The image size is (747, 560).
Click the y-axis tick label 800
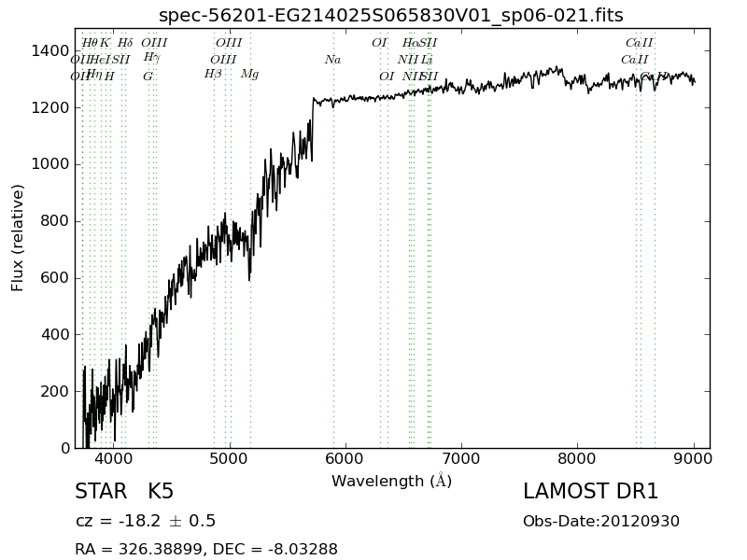(x=55, y=221)
